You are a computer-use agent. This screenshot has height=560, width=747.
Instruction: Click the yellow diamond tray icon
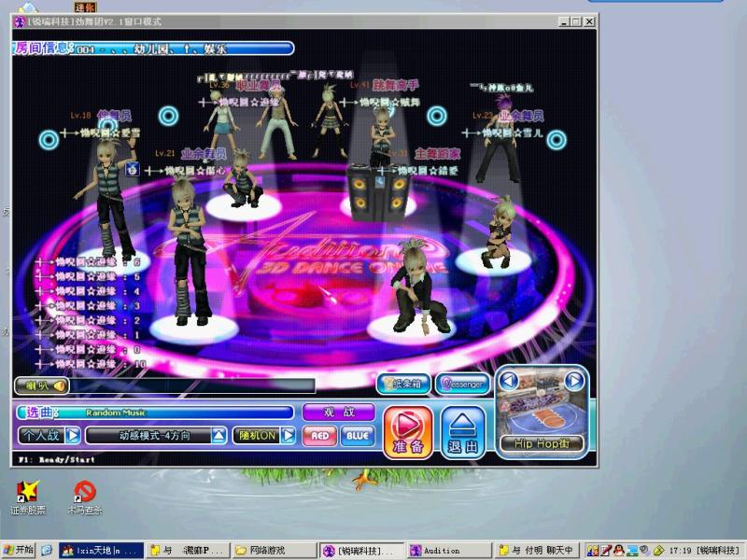[658, 551]
